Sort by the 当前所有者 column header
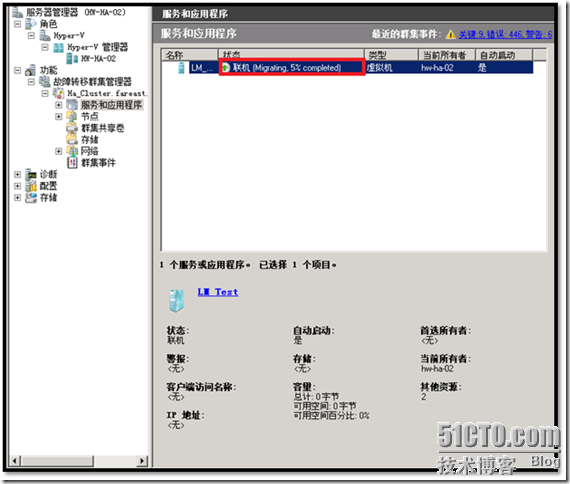This screenshot has width=570, height=484. point(447,55)
